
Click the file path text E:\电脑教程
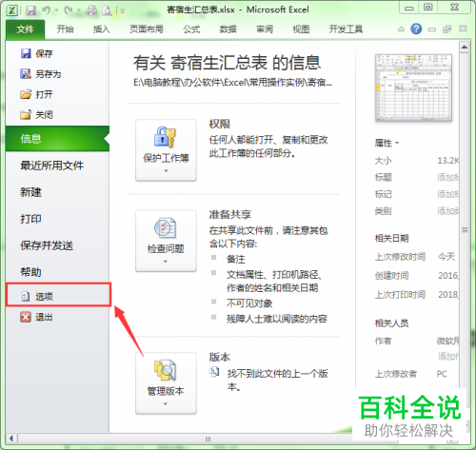tap(232, 83)
